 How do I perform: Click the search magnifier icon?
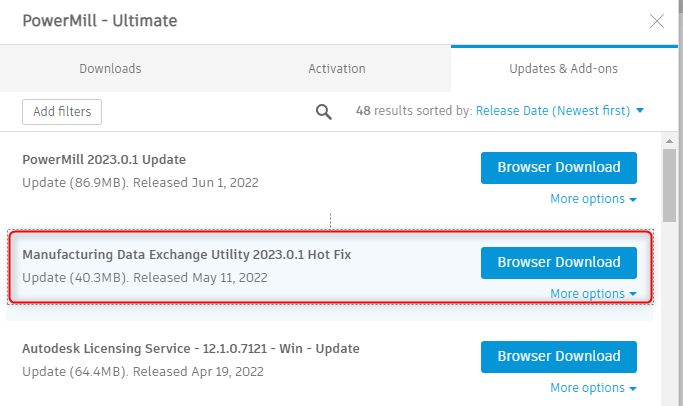click(324, 111)
